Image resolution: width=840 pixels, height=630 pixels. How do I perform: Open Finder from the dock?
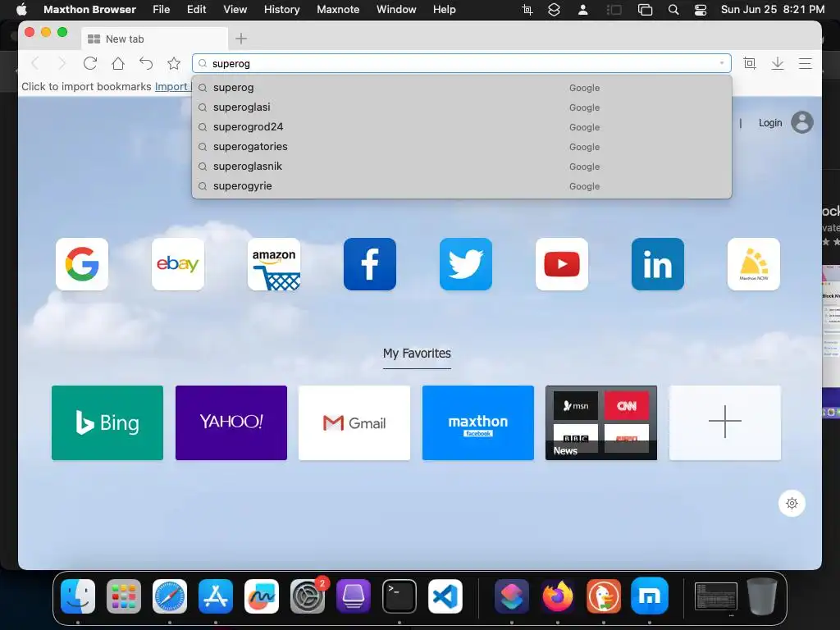coord(78,596)
